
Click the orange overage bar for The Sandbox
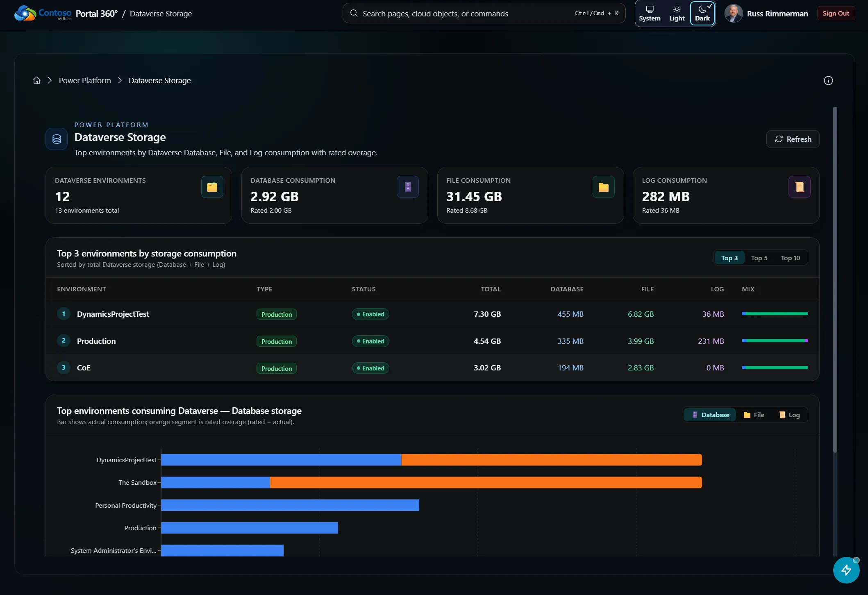[x=486, y=482]
